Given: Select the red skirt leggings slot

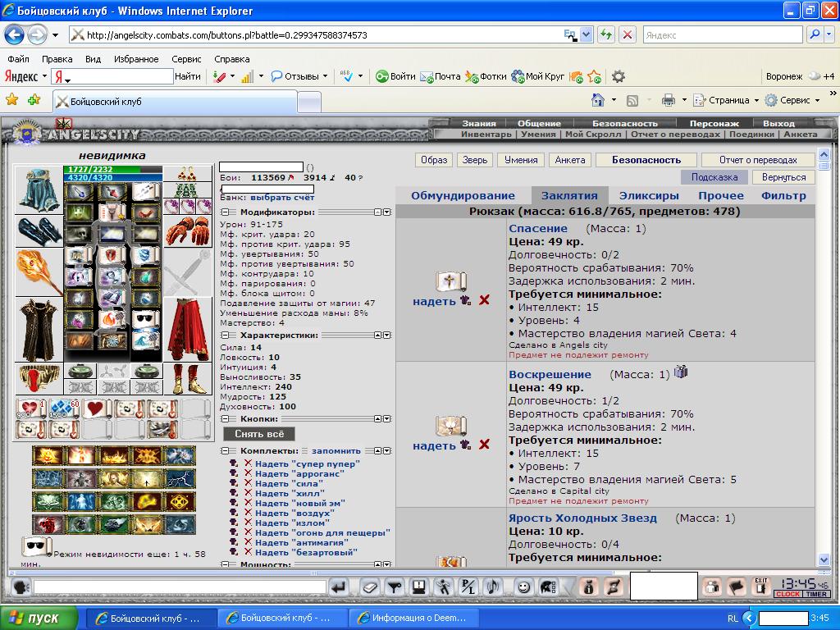Looking at the screenshot, I should 188,330.
